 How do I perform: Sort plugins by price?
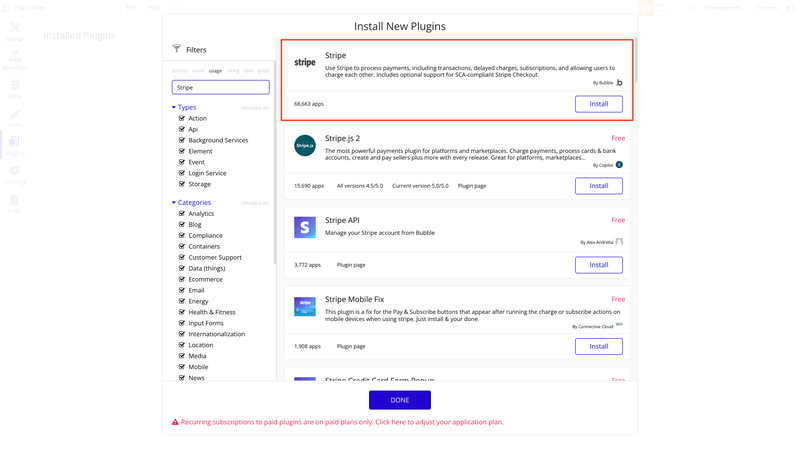263,71
